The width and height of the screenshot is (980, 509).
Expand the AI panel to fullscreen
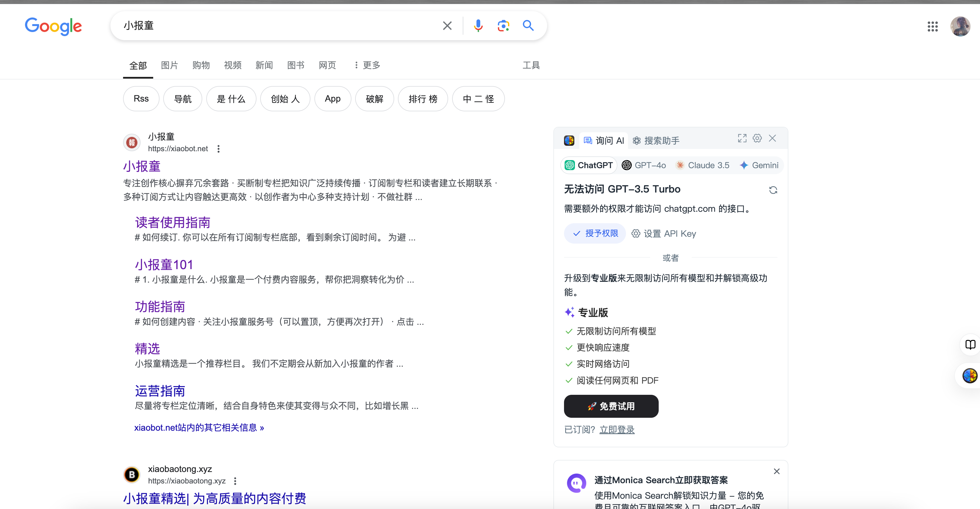coord(742,138)
